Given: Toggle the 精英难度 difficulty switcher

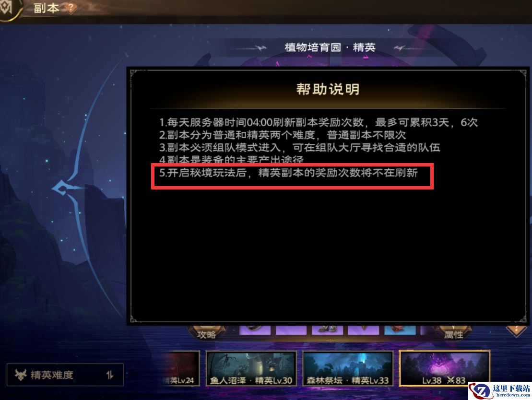Looking at the screenshot, I should pos(65,375).
